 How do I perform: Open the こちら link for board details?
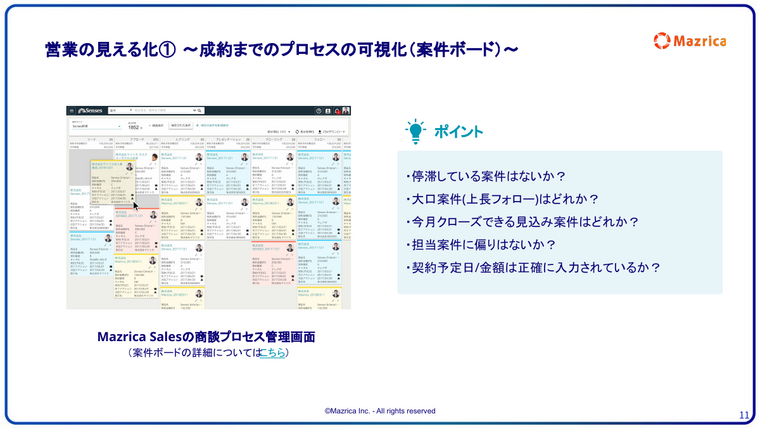tap(272, 352)
